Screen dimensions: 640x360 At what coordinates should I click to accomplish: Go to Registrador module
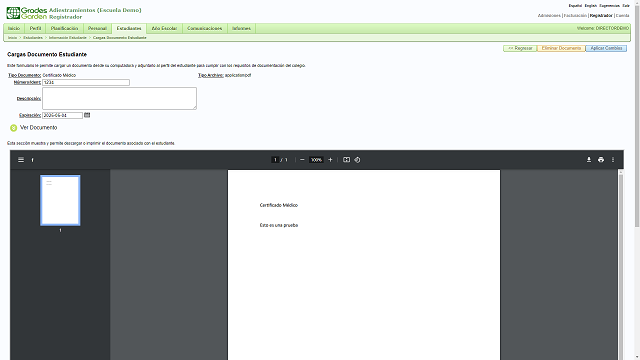pos(601,16)
